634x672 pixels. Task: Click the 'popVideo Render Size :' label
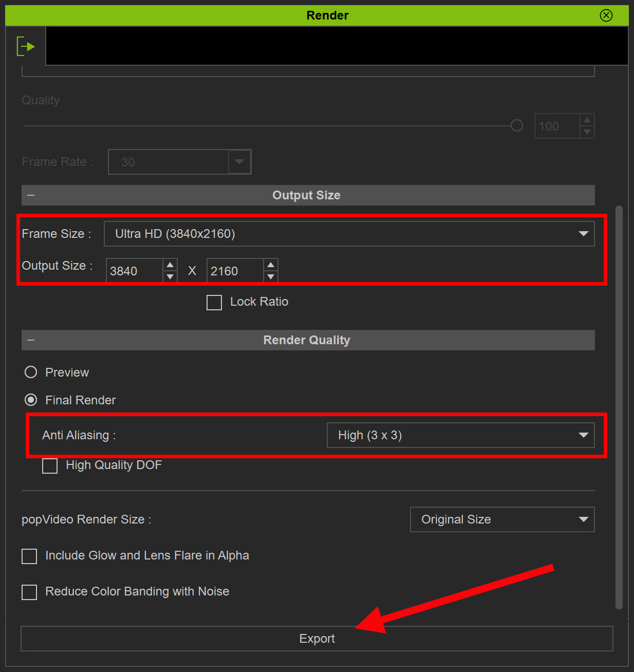pyautogui.click(x=86, y=519)
